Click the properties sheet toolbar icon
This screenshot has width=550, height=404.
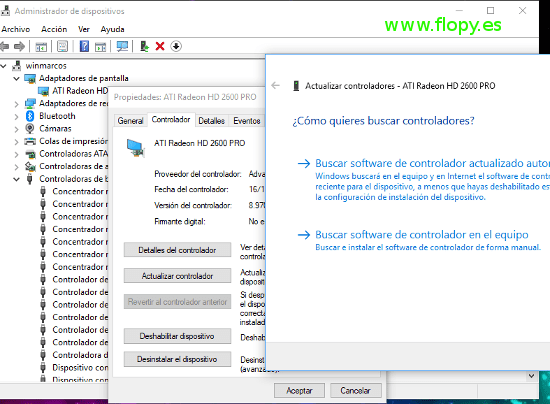click(62, 46)
